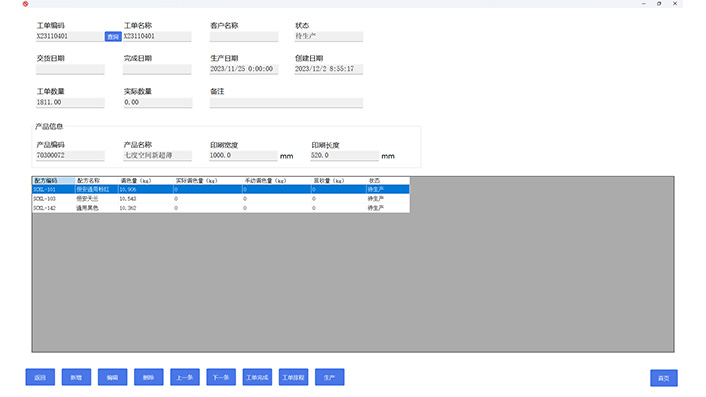
Task: Open 工单排程 scheduling button
Action: click(x=294, y=377)
